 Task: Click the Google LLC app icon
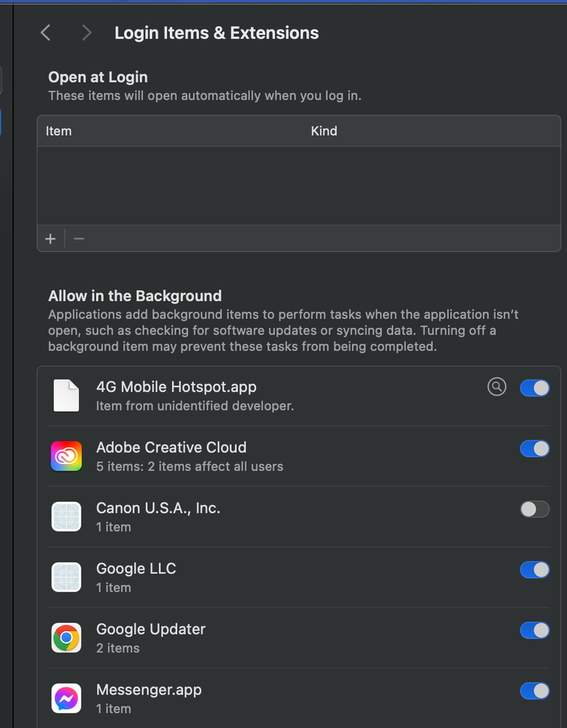(66, 577)
